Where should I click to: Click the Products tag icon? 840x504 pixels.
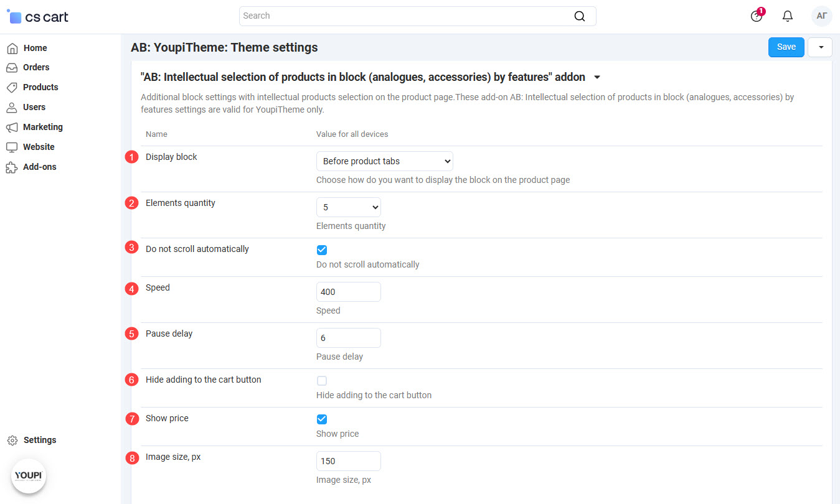(x=12, y=87)
